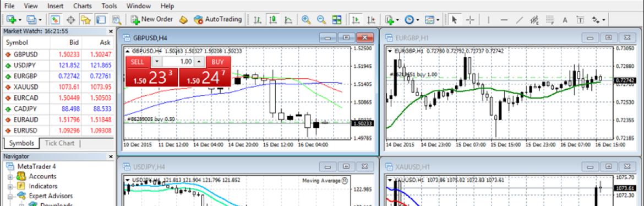
Task: Zoom in on the chart
Action: [x=305, y=19]
